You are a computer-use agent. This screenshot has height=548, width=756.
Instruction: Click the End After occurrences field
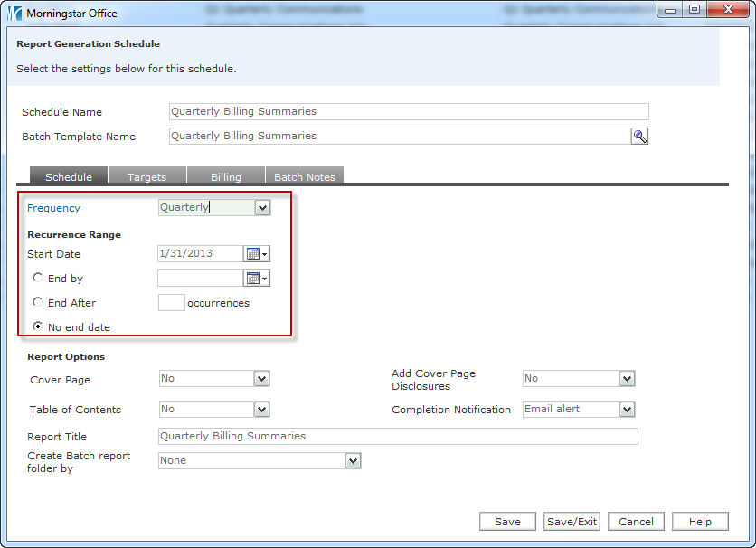click(x=171, y=303)
